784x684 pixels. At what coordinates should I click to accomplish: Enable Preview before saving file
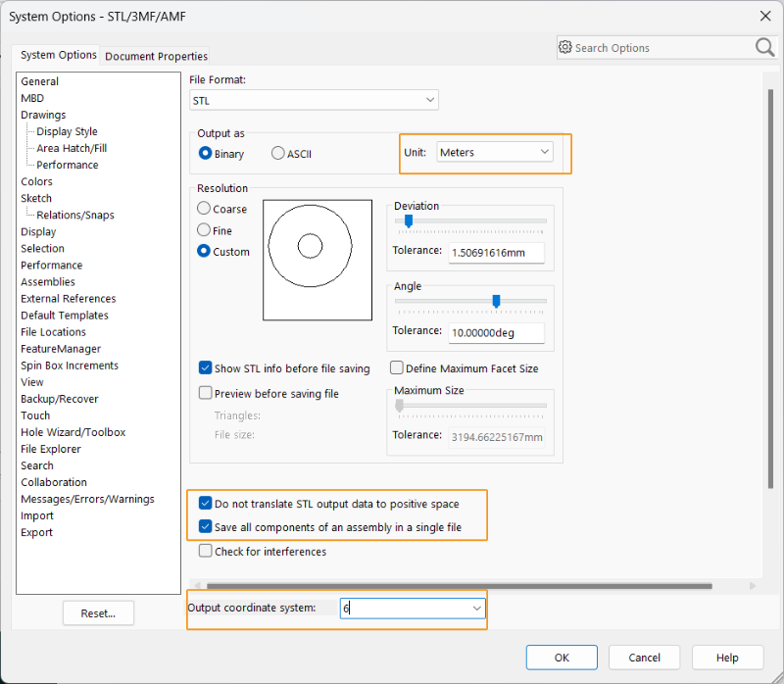pos(206,393)
